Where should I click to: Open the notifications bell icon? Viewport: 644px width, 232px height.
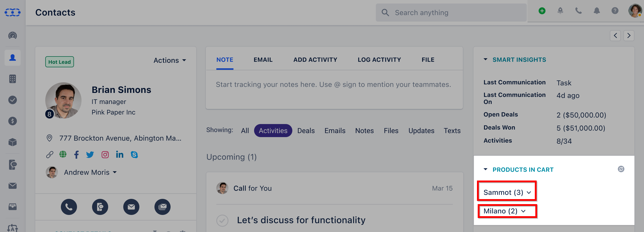597,11
